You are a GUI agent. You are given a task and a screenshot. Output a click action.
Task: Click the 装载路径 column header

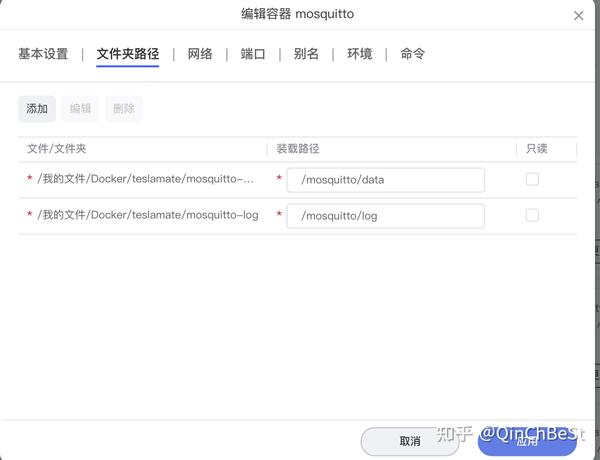tap(298, 149)
